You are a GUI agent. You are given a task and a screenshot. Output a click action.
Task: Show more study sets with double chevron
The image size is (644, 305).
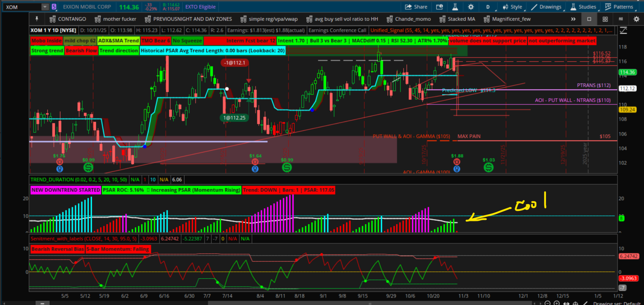click(573, 19)
